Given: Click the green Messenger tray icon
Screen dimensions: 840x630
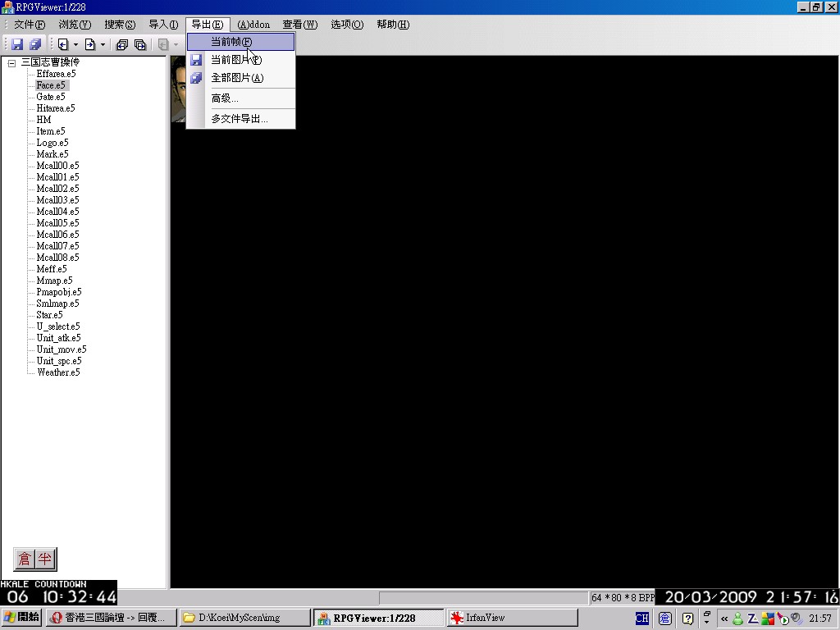Looking at the screenshot, I should click(738, 619).
